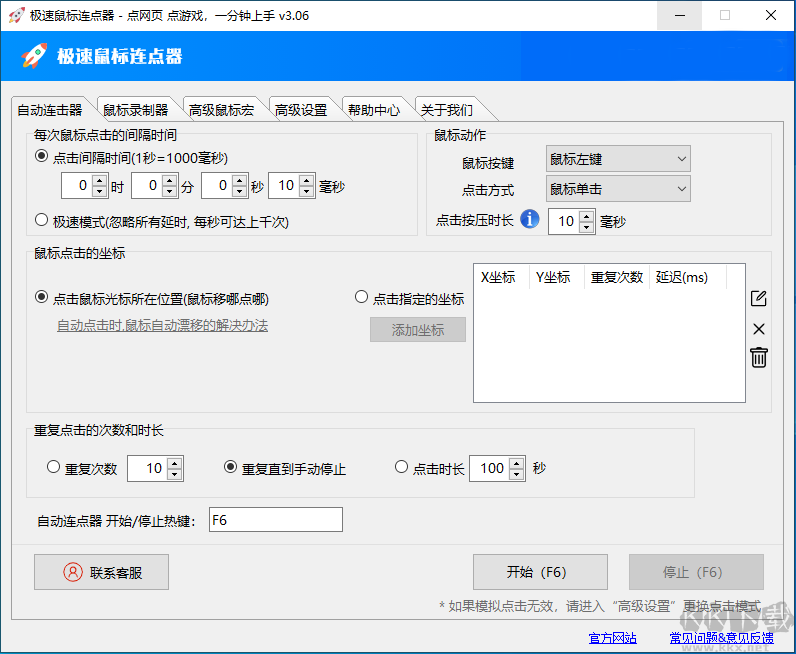Click the hotkey input field showing F6
The width and height of the screenshot is (796, 654).
276,519
